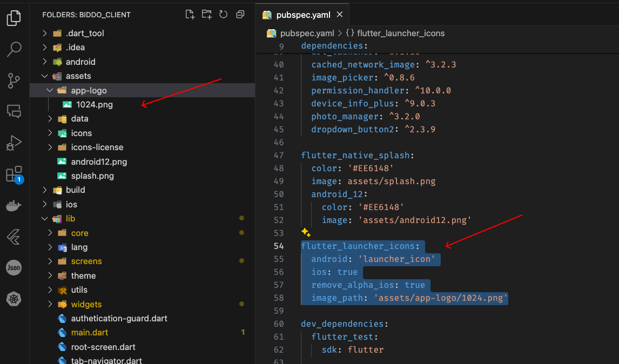Open the chat panel icon in activity bar
This screenshot has height=364, width=619.
click(14, 112)
